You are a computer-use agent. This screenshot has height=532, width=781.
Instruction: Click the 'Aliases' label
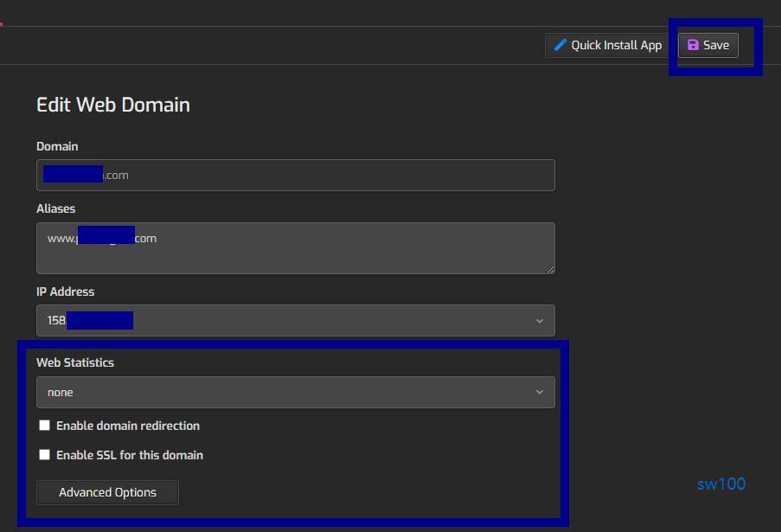click(x=55, y=208)
